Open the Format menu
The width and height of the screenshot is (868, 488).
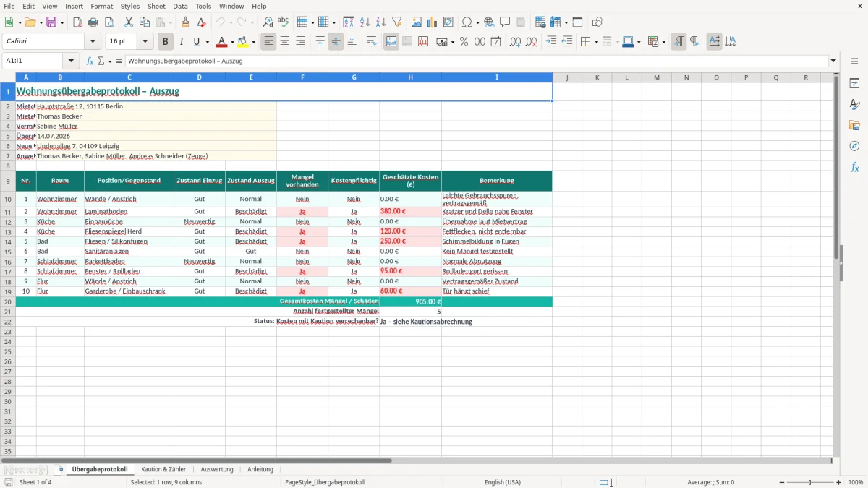pyautogui.click(x=101, y=6)
